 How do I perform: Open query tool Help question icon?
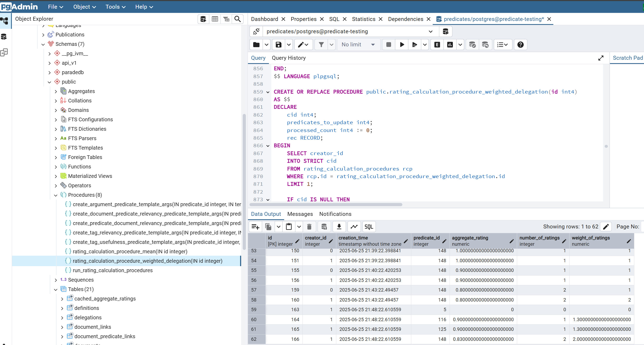point(520,45)
